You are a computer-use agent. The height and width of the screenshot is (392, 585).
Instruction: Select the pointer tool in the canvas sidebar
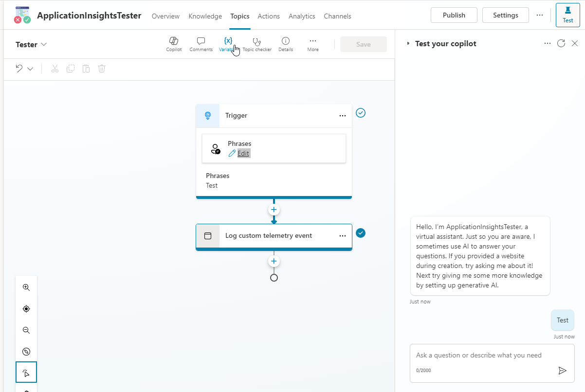26,372
